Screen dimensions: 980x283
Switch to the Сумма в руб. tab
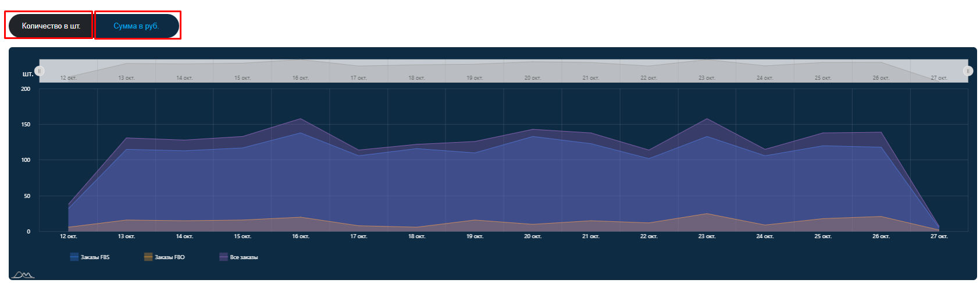click(x=136, y=26)
